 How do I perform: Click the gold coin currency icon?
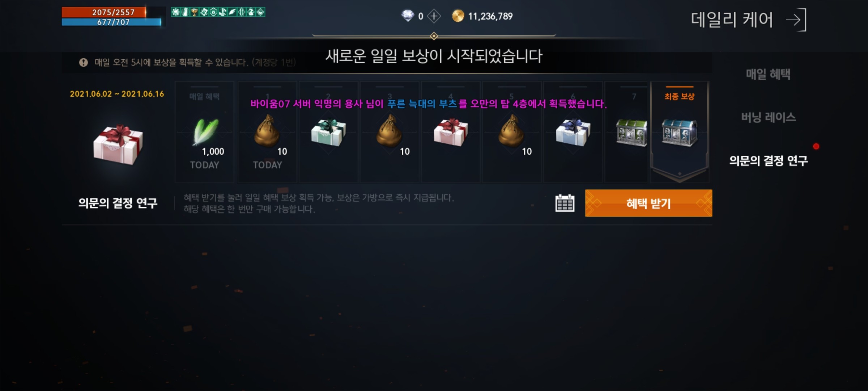tap(458, 16)
